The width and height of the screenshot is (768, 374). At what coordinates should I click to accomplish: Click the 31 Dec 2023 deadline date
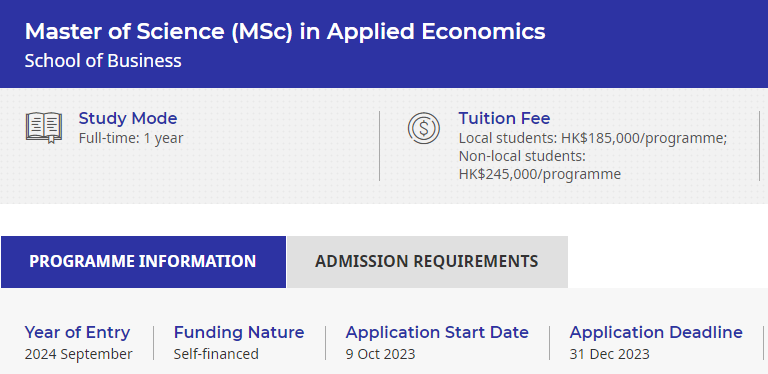click(609, 354)
